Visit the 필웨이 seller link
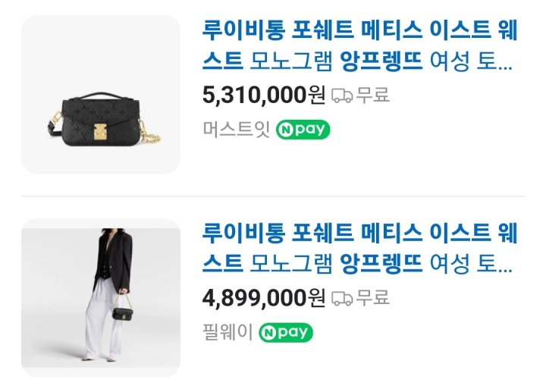Screen dimensions: 546x392 click(x=227, y=332)
